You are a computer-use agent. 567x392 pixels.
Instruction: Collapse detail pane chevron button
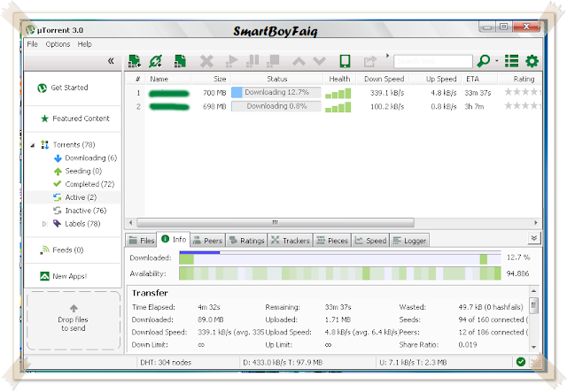tap(533, 238)
